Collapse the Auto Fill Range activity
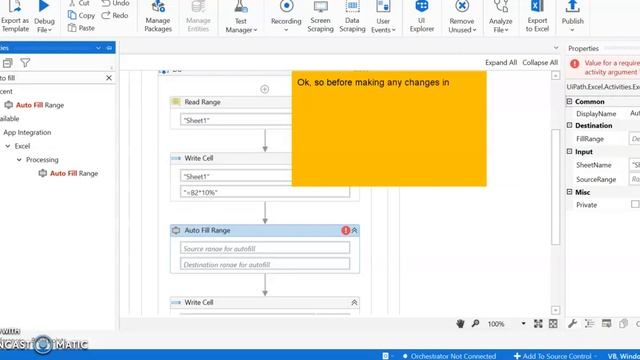Viewport: 640px width, 360px height. pos(355,231)
